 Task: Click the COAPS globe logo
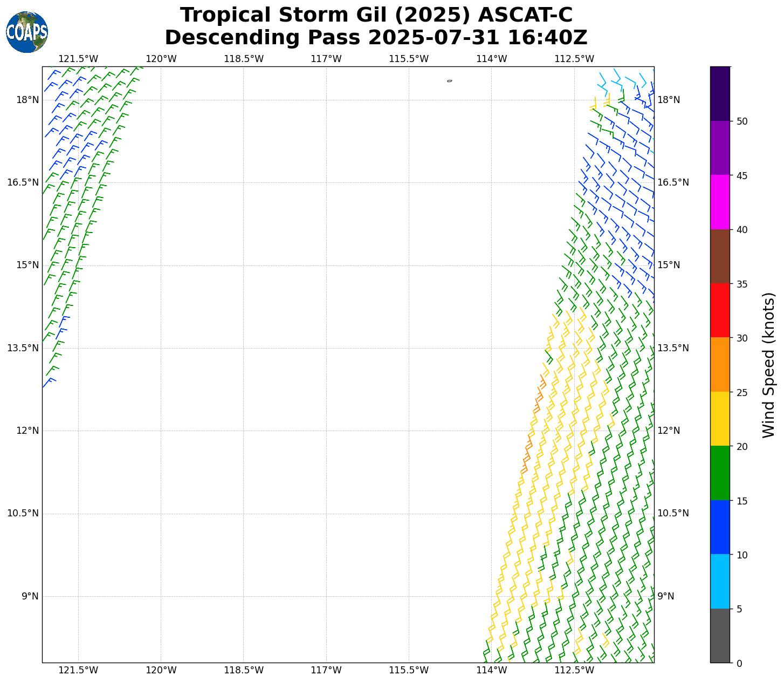(27, 32)
